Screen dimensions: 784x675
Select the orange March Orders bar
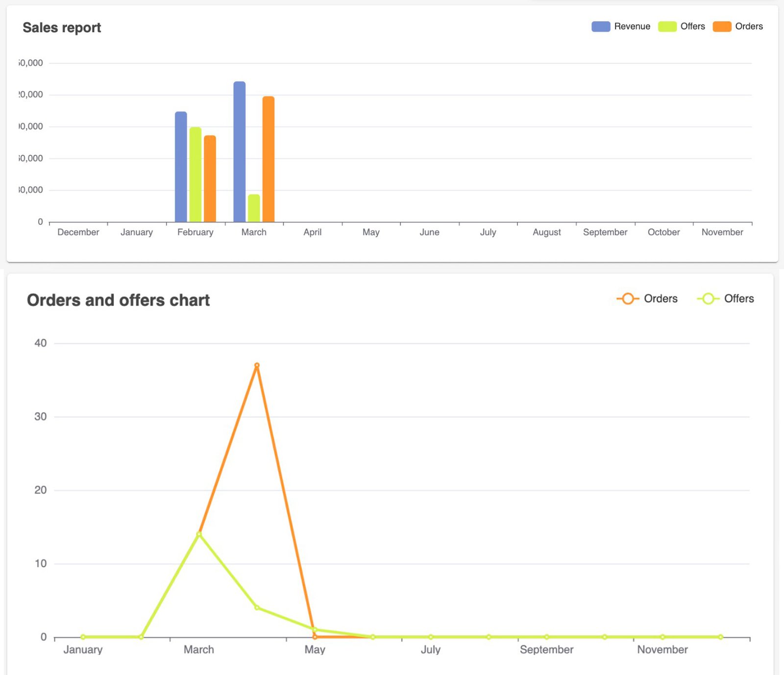tap(269, 159)
